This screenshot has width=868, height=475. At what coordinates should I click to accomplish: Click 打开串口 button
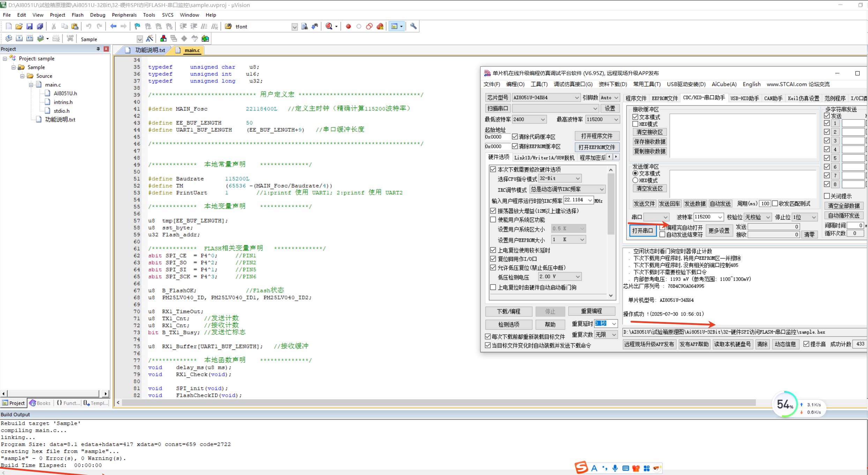[x=642, y=231]
